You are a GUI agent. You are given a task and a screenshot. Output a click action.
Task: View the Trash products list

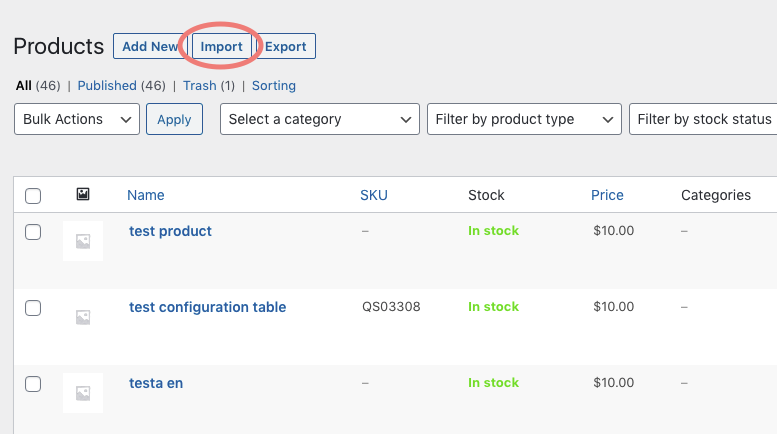[x=199, y=86]
